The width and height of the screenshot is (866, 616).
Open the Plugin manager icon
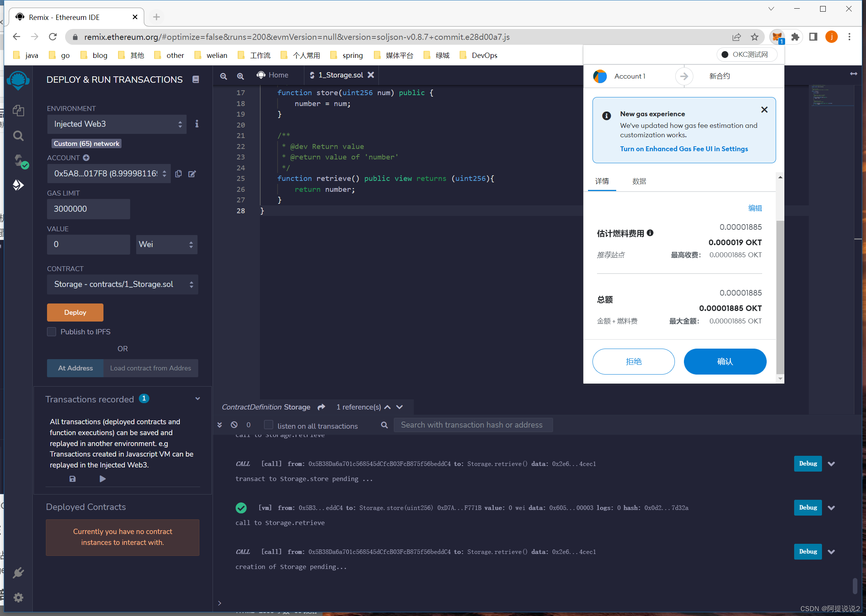coord(18,572)
